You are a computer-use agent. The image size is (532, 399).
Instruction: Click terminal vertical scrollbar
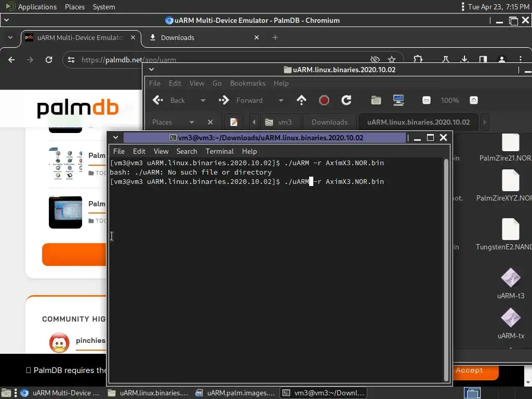click(x=446, y=270)
